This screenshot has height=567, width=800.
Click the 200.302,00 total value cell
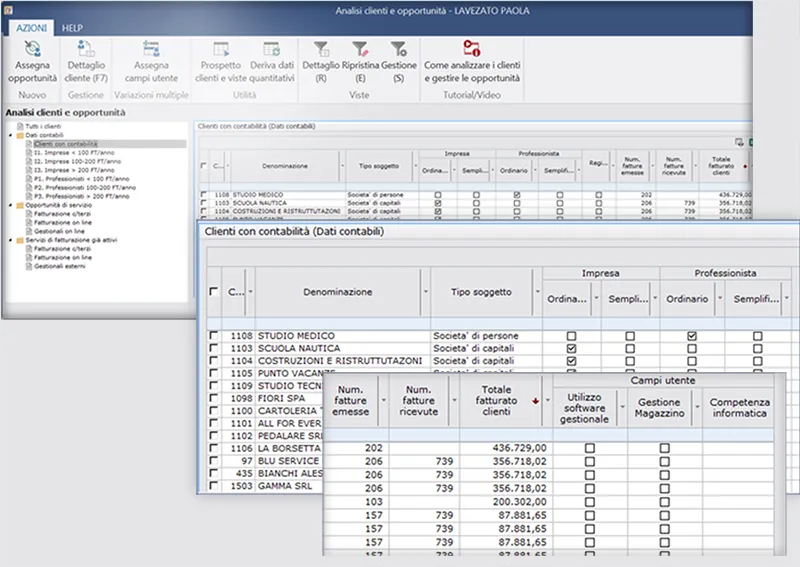[519, 502]
